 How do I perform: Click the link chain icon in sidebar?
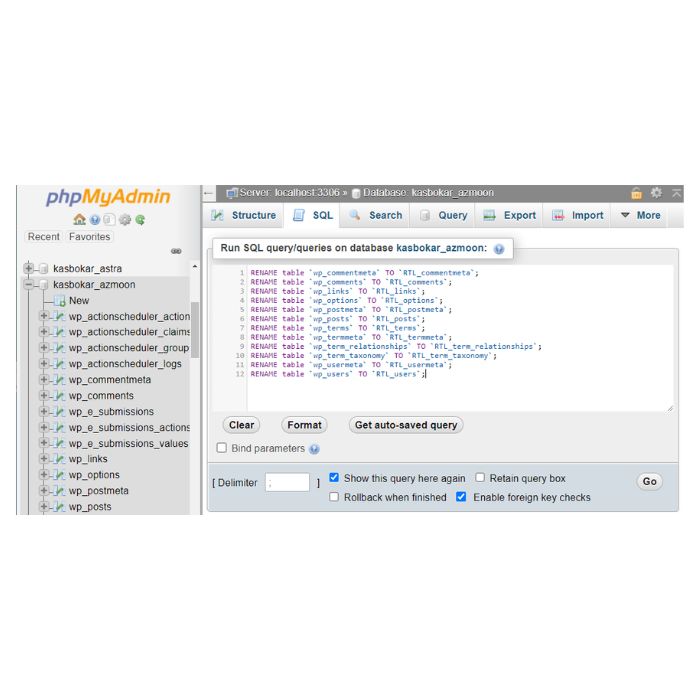tap(176, 251)
